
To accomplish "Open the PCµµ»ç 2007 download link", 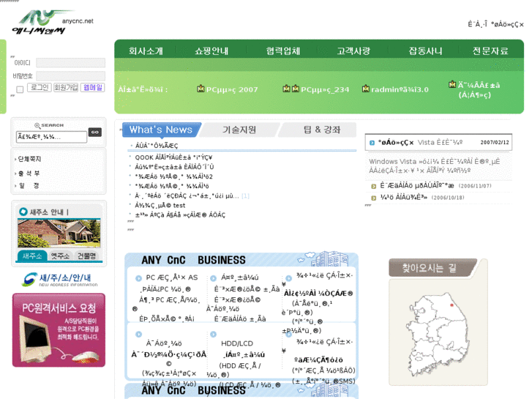I will [x=232, y=89].
